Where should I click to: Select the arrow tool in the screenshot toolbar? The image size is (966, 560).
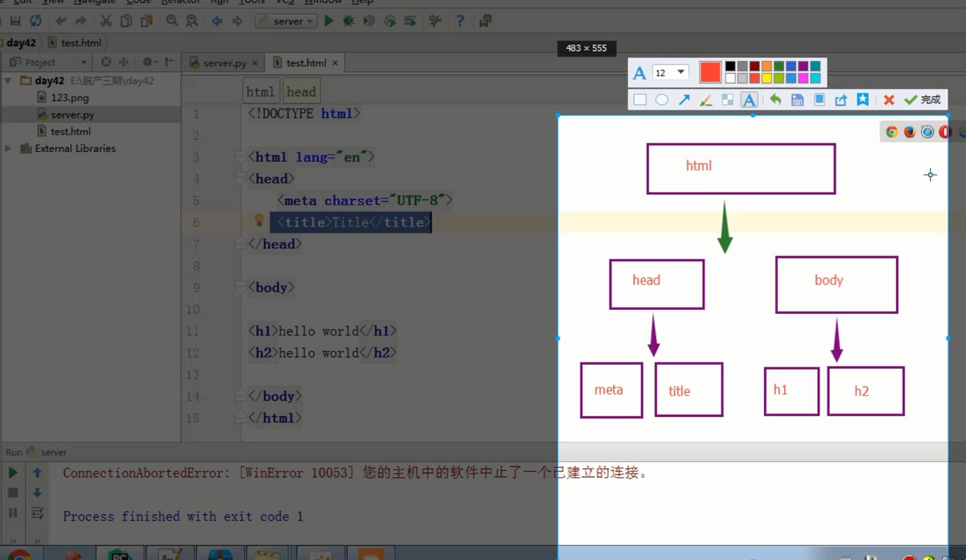[x=684, y=100]
